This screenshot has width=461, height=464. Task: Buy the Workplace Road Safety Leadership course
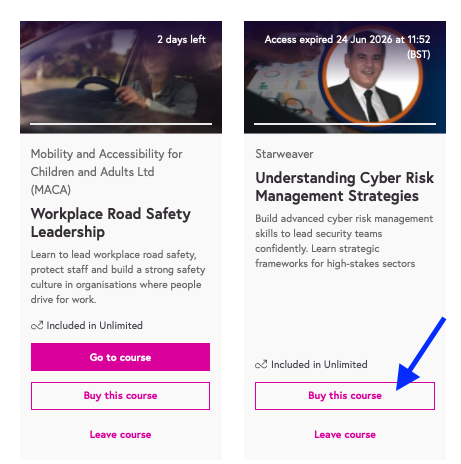(x=120, y=396)
